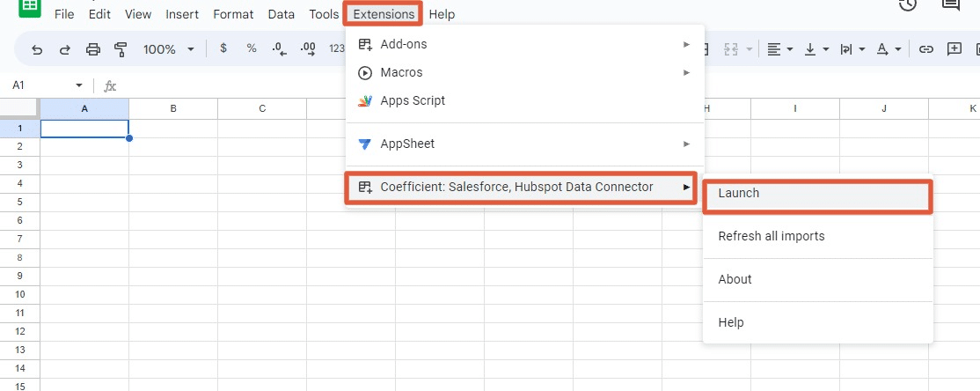Select row 14 header
The height and width of the screenshot is (391, 980).
click(20, 368)
